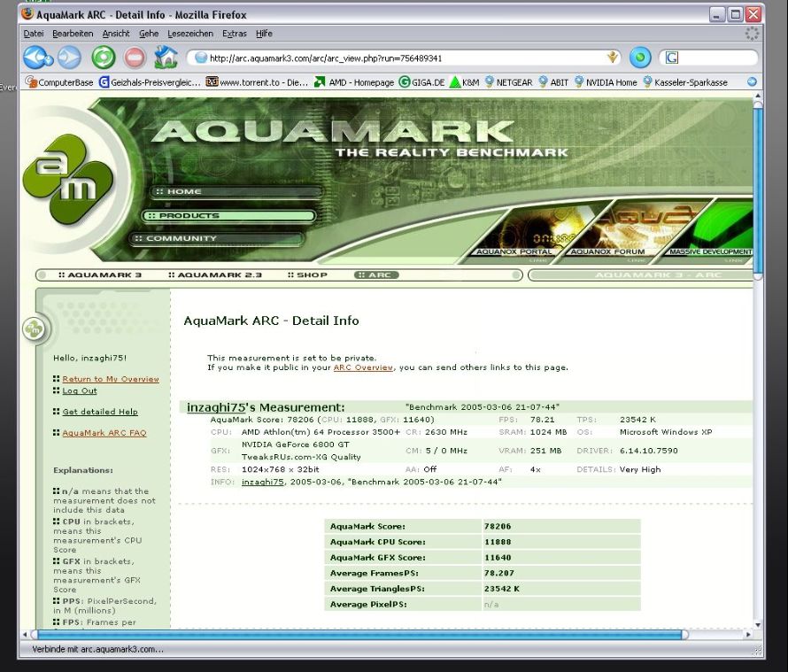Open the Hilfe menu
The height and width of the screenshot is (672, 788).
coord(264,34)
